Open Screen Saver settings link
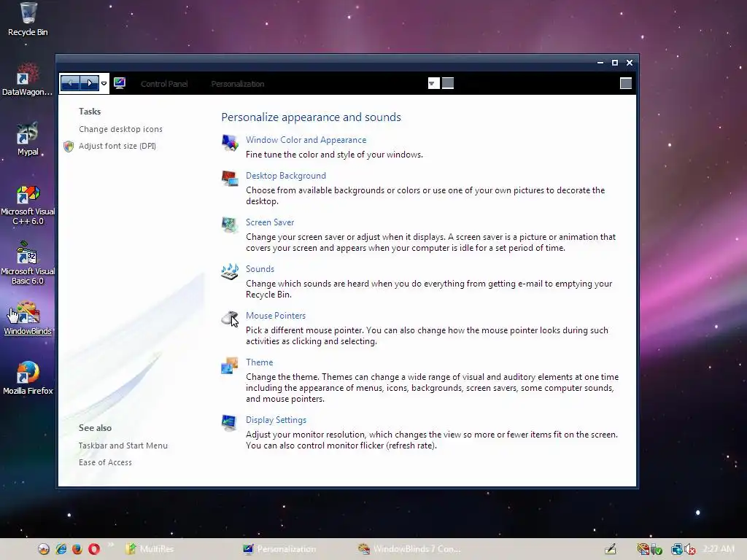 [270, 222]
